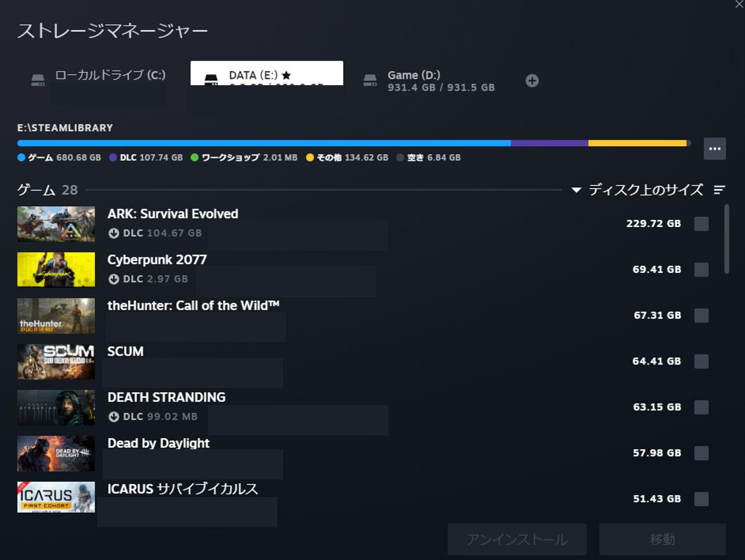
Task: Click the blue ゲーム segment of the storage bar
Action: pyautogui.click(x=264, y=143)
